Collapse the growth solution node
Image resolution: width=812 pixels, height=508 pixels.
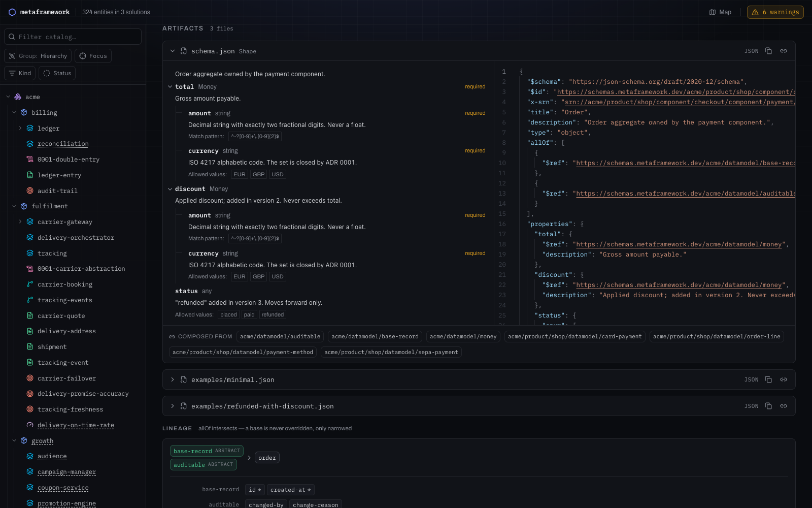(14, 441)
